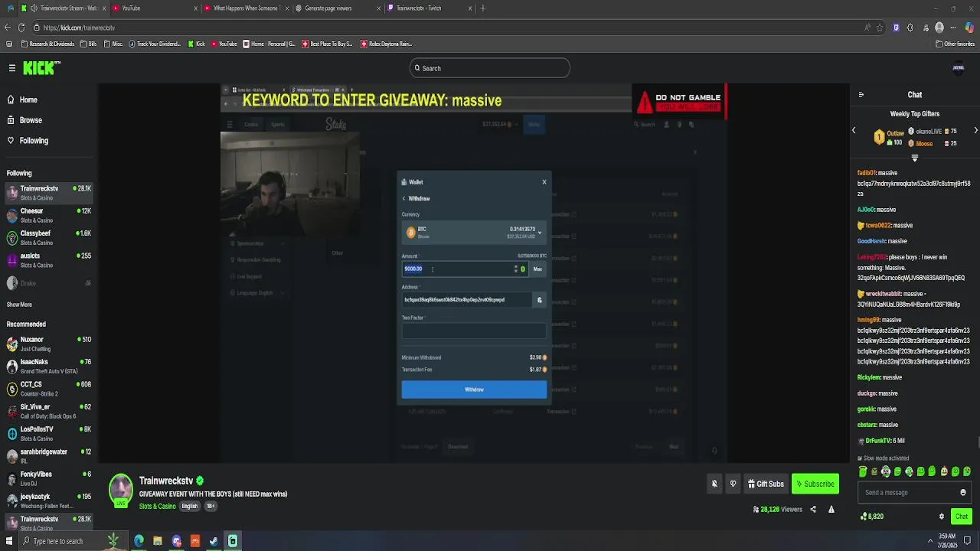Select the last green emote in the quick emotes row

967,471
